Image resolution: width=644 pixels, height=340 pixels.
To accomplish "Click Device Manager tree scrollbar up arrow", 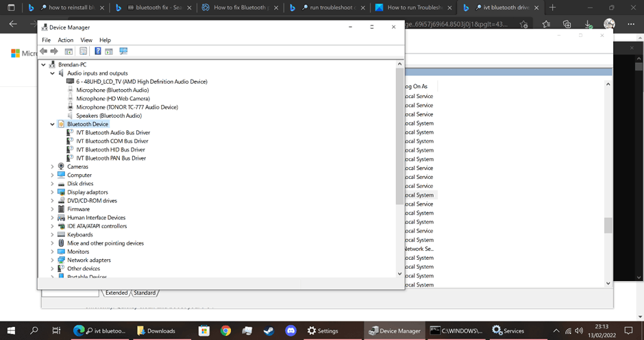I will point(399,64).
